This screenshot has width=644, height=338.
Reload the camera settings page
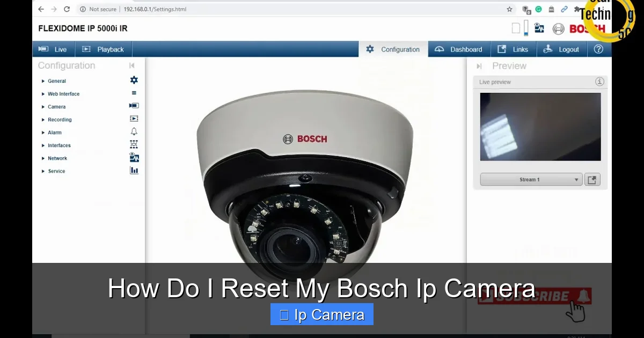(x=67, y=9)
